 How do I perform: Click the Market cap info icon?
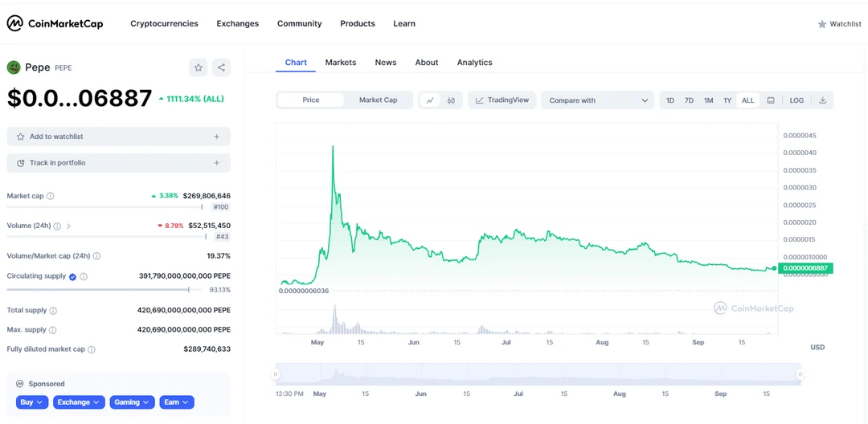point(51,196)
